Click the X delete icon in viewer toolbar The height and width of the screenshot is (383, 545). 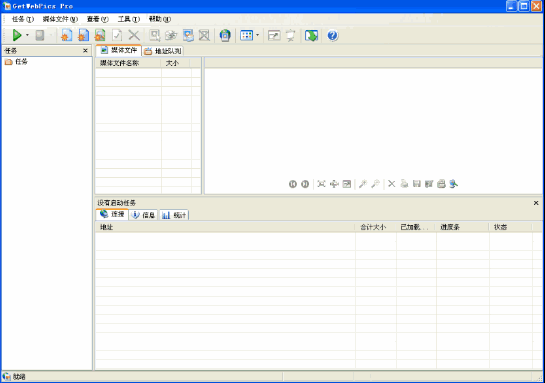391,184
